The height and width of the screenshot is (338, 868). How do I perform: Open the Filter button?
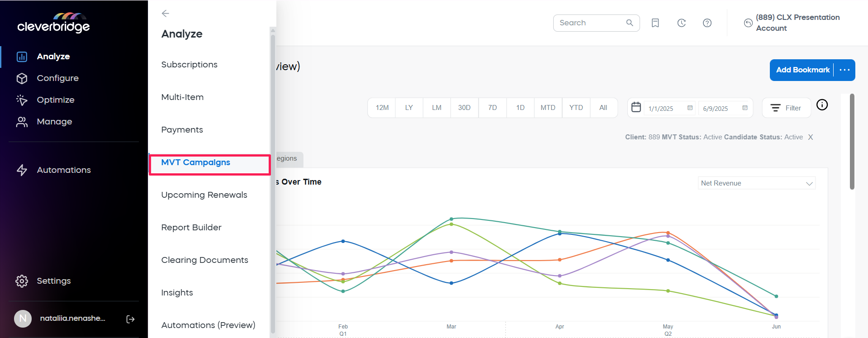point(786,108)
